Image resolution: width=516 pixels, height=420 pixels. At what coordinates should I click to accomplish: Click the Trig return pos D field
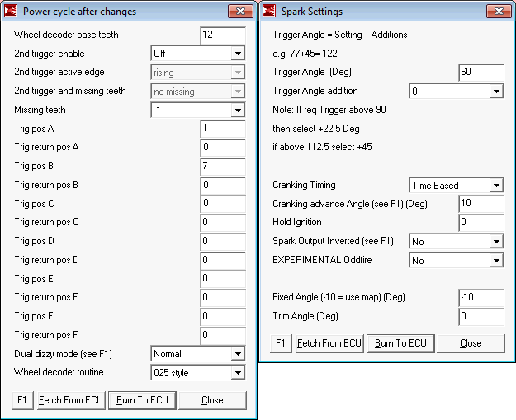(223, 261)
